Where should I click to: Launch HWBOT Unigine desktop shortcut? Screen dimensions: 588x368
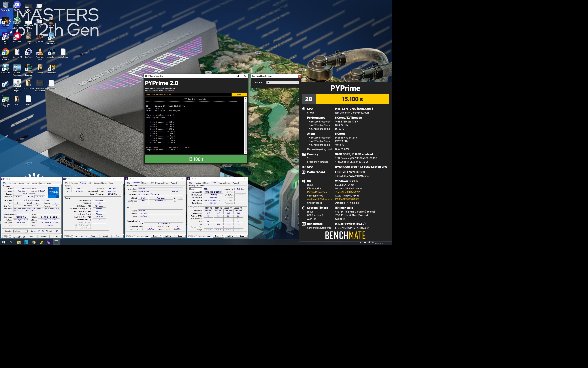(x=17, y=86)
